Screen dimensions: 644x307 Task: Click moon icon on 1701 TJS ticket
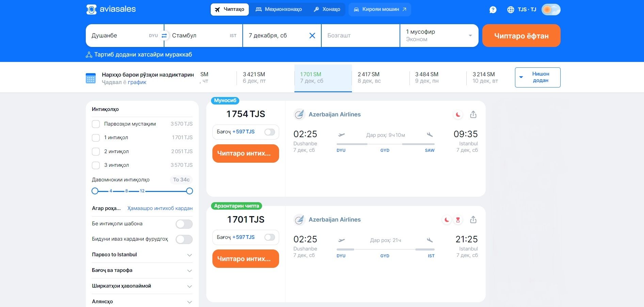[x=447, y=220]
